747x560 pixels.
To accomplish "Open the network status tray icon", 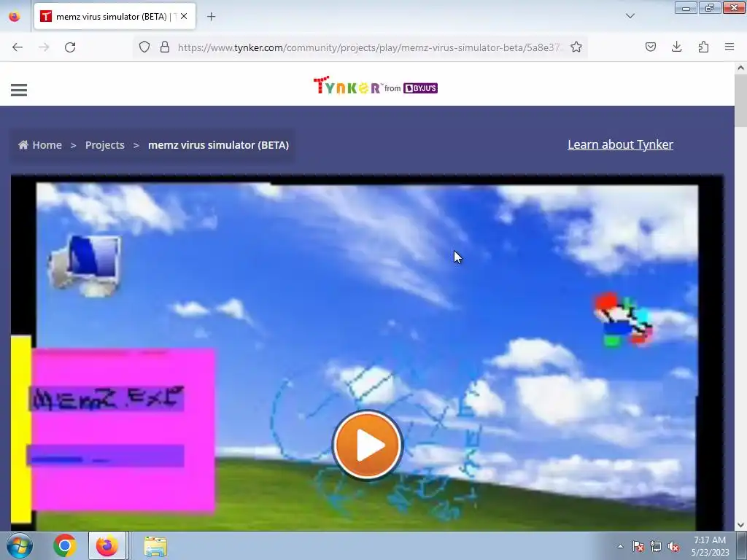I will pyautogui.click(x=656, y=547).
